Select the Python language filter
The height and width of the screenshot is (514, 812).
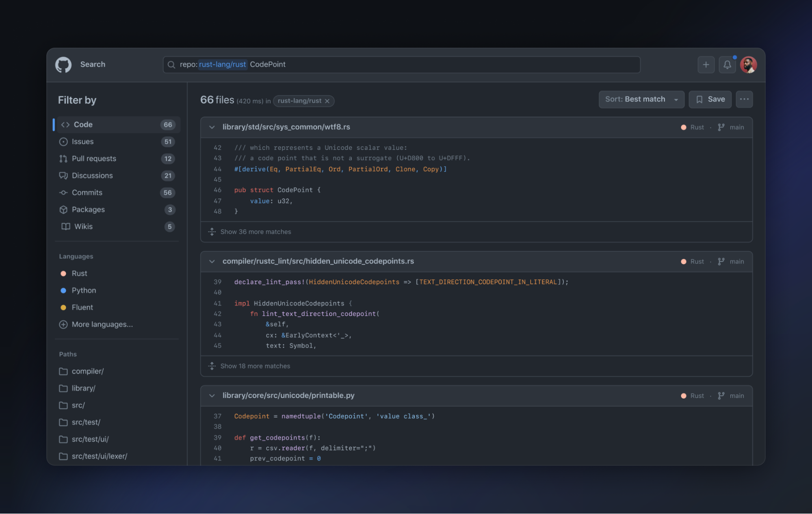83,290
